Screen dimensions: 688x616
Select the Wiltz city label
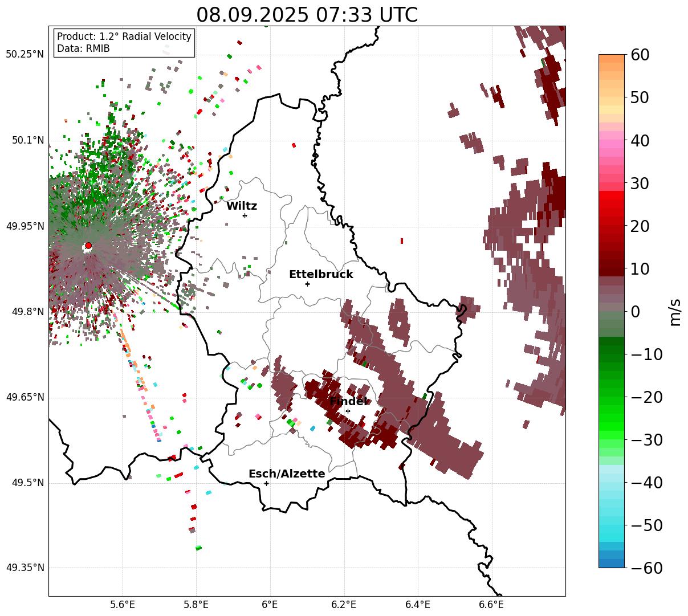click(x=242, y=206)
